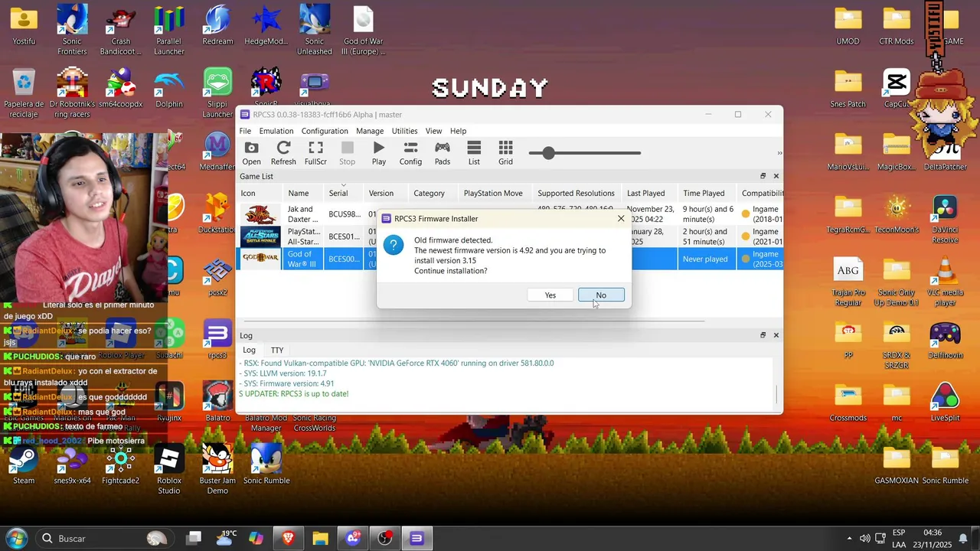Float the Log panel
Viewport: 980px width, 551px height.
[763, 335]
